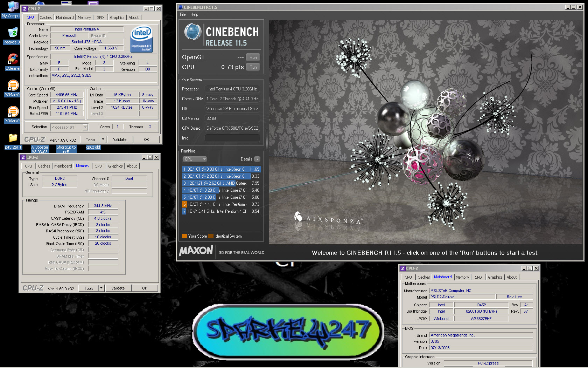Open the File menu in Cinebench
The width and height of the screenshot is (588, 368).
tap(183, 14)
